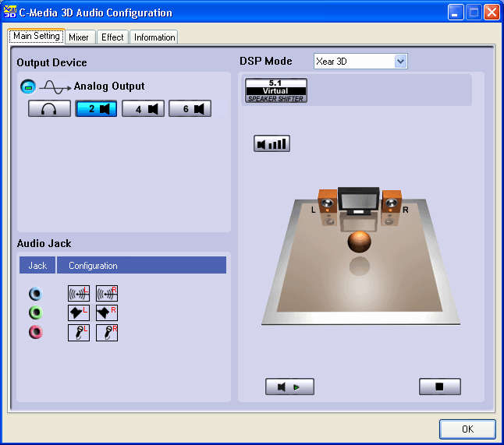Minimize the C-Media configuration window

click(x=456, y=12)
